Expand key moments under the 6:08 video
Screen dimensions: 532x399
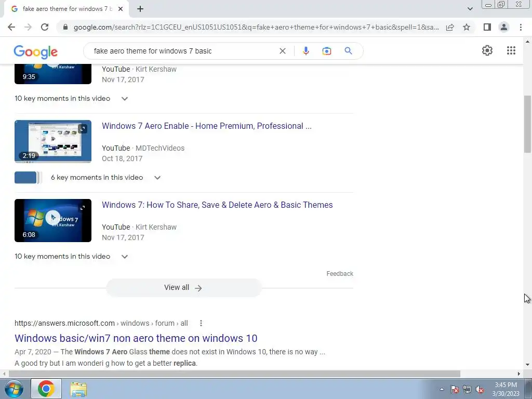125,257
